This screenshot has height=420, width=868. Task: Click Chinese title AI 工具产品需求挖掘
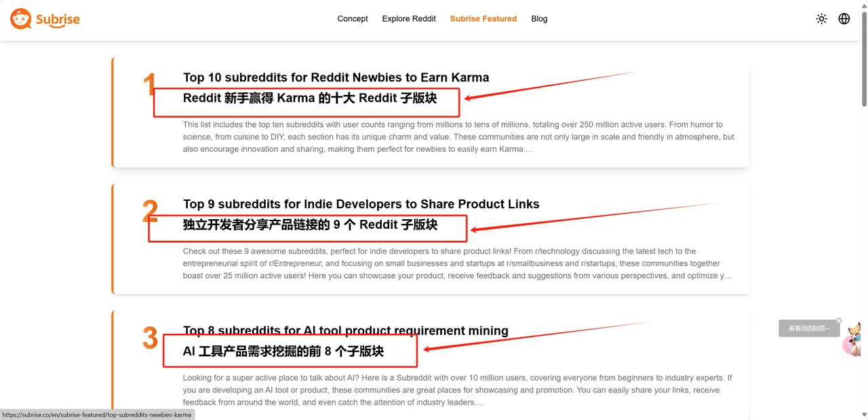(283, 351)
